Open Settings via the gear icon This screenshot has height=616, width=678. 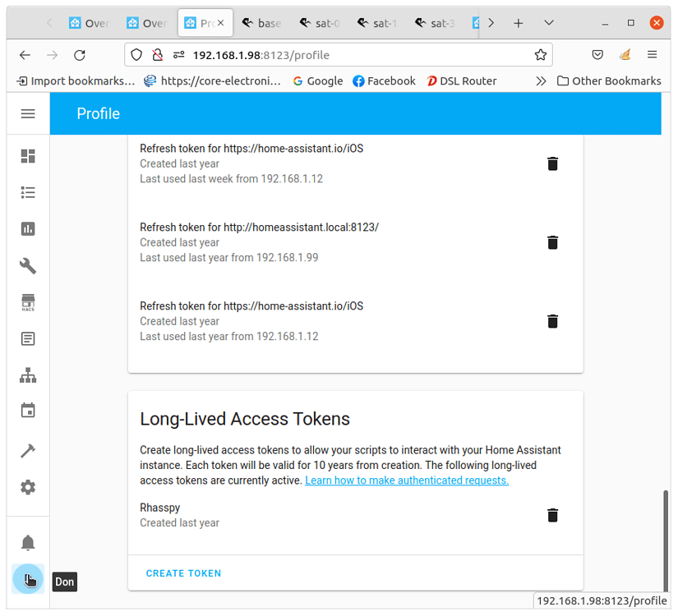(x=28, y=487)
